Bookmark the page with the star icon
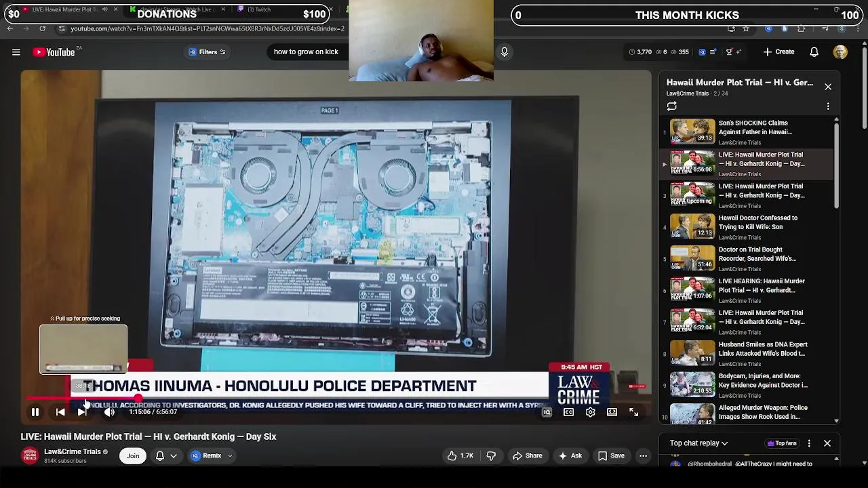The width and height of the screenshot is (868, 488). coord(746,28)
